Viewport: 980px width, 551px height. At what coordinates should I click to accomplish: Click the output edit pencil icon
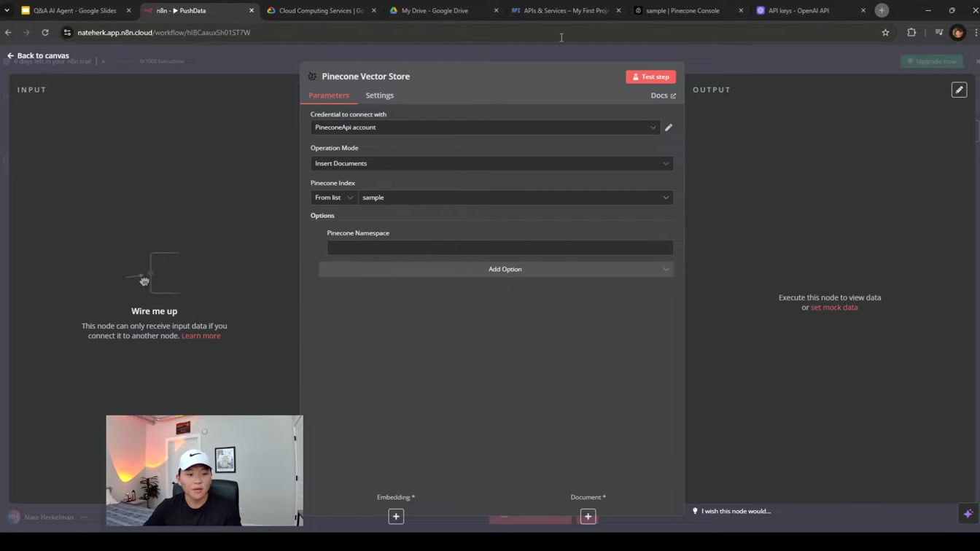(959, 90)
